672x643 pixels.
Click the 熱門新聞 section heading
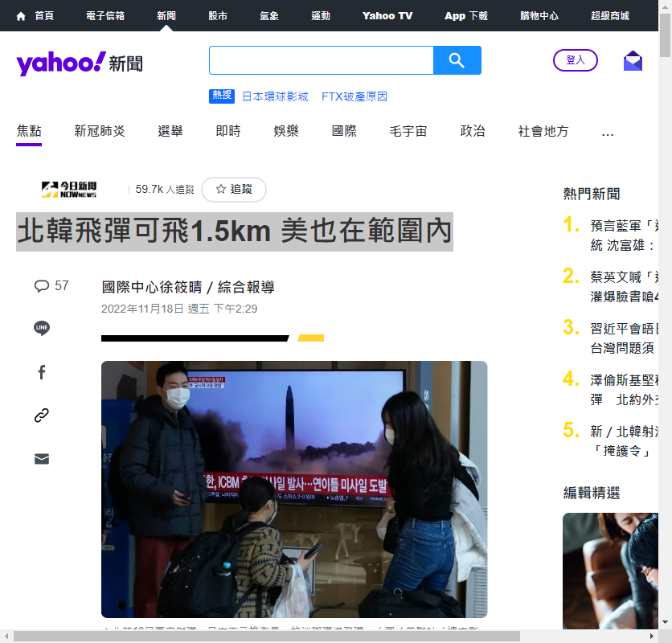coord(592,194)
